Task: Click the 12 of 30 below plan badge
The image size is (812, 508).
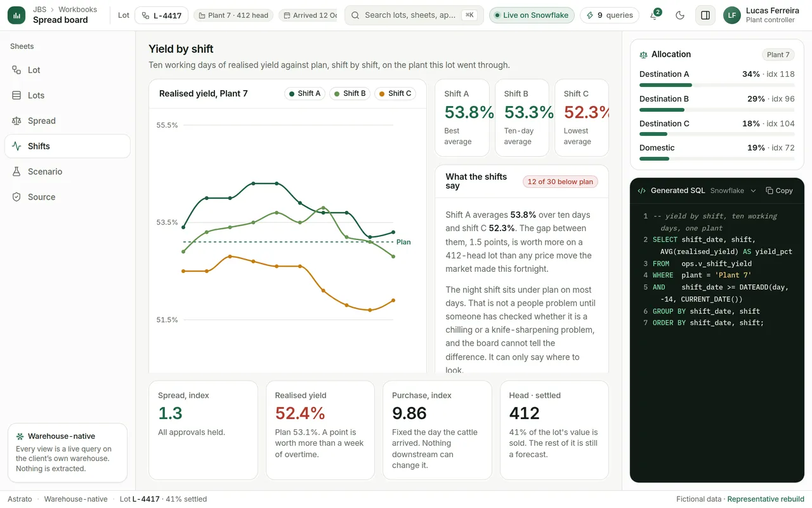Action: coord(560,182)
